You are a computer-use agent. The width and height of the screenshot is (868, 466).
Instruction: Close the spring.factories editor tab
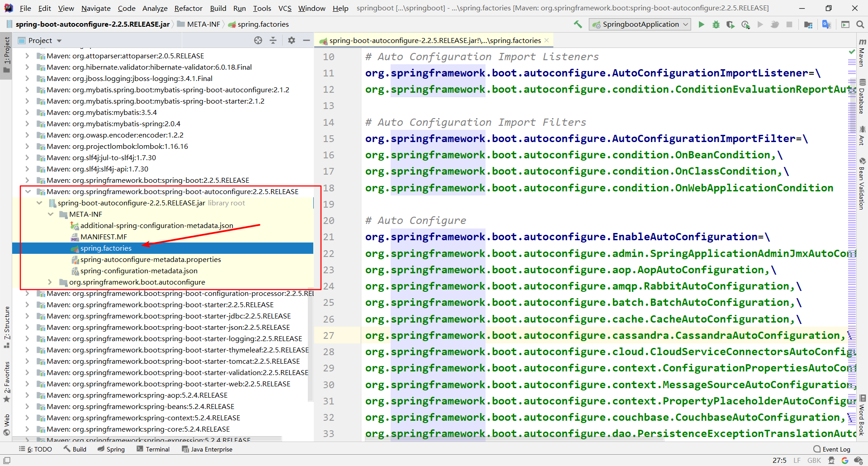click(x=547, y=40)
